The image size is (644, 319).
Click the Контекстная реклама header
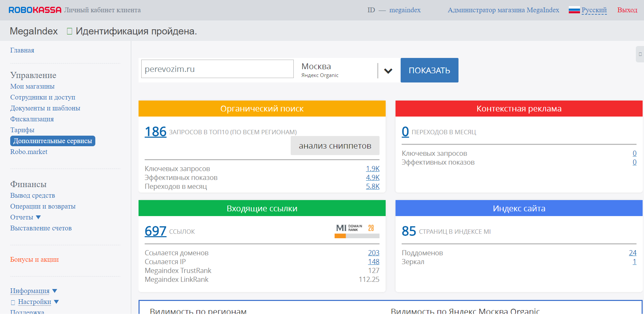[x=519, y=109]
